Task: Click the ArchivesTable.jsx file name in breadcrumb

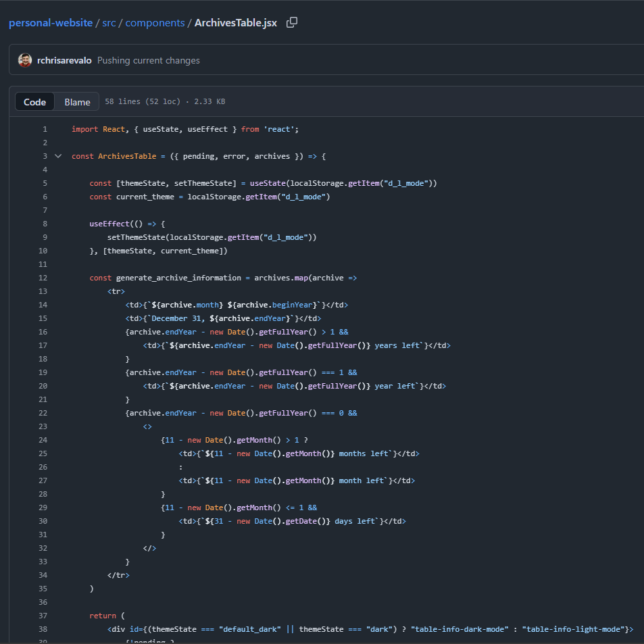Action: [x=235, y=23]
